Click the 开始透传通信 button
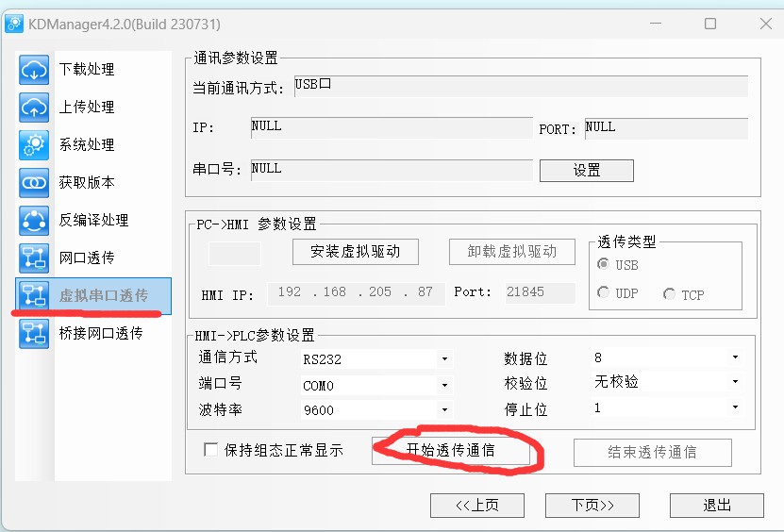 [x=451, y=451]
